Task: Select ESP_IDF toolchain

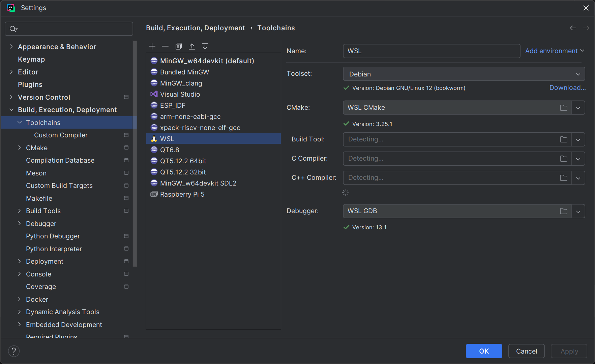Action: pos(213,105)
